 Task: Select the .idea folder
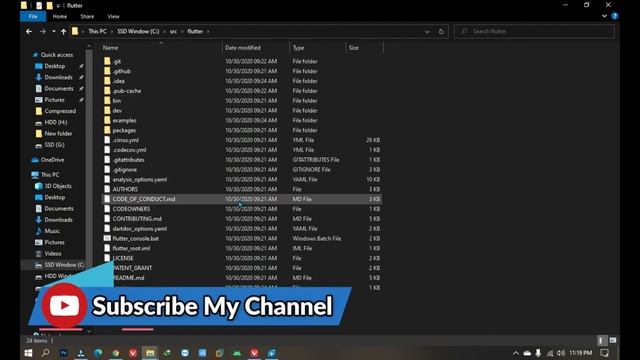[119, 81]
